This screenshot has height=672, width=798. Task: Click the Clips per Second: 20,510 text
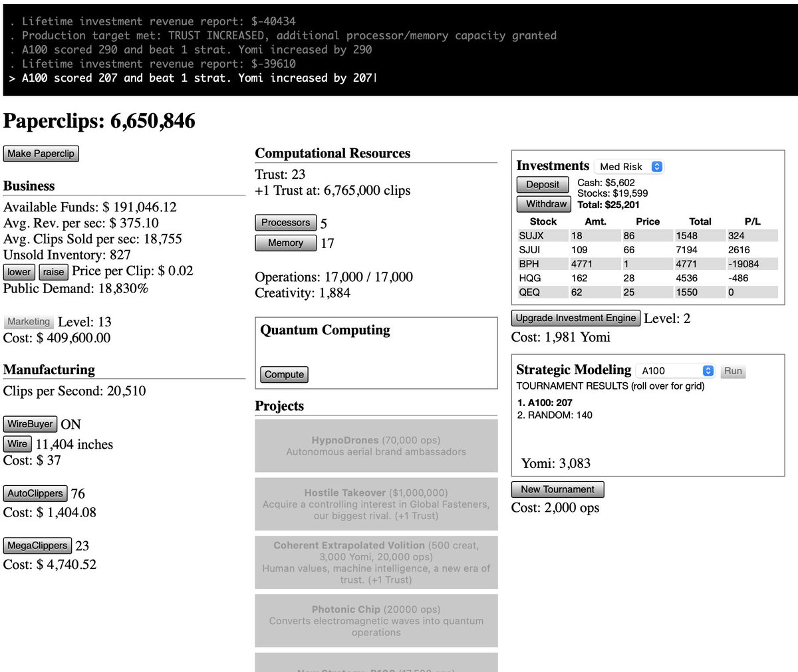point(74,391)
